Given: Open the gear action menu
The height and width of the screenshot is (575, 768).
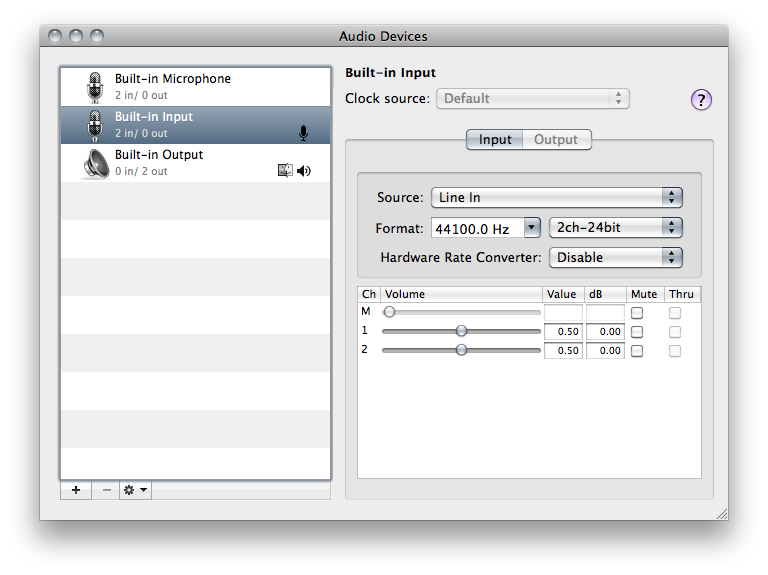Looking at the screenshot, I should [x=135, y=490].
